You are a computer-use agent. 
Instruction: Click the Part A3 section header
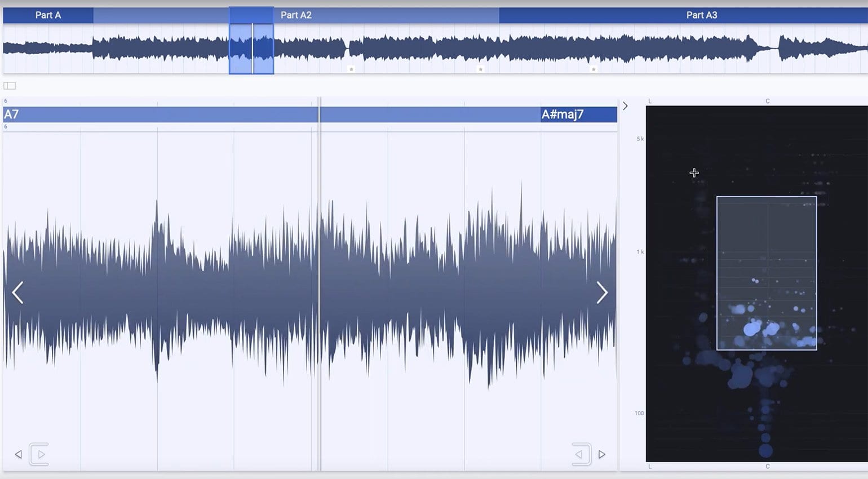(x=702, y=15)
